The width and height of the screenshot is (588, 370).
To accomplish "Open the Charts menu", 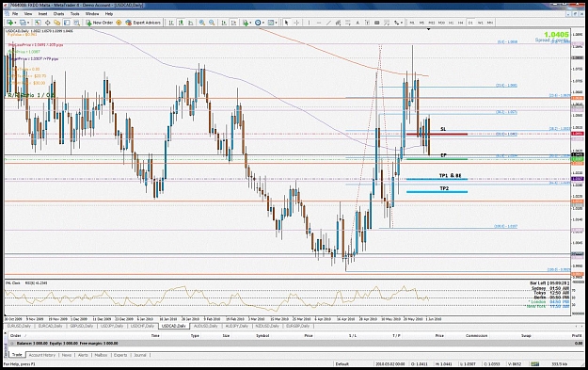I will tap(59, 13).
